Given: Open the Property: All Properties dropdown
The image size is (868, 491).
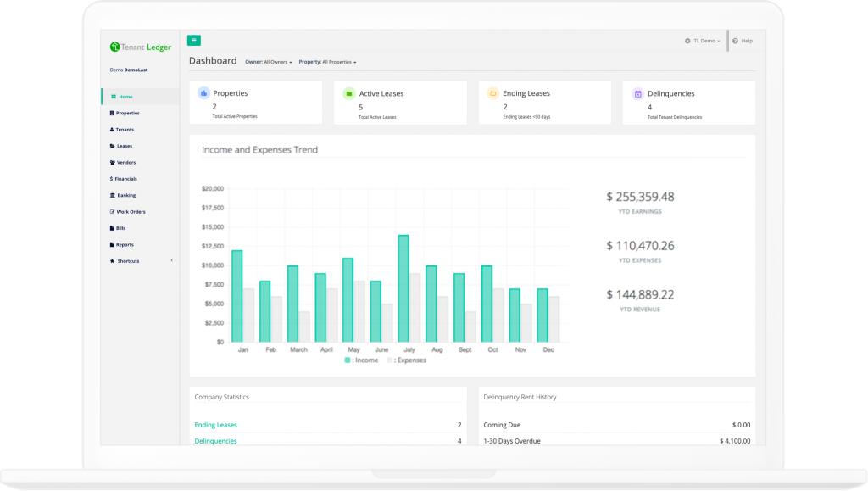Looking at the screenshot, I should tap(327, 62).
